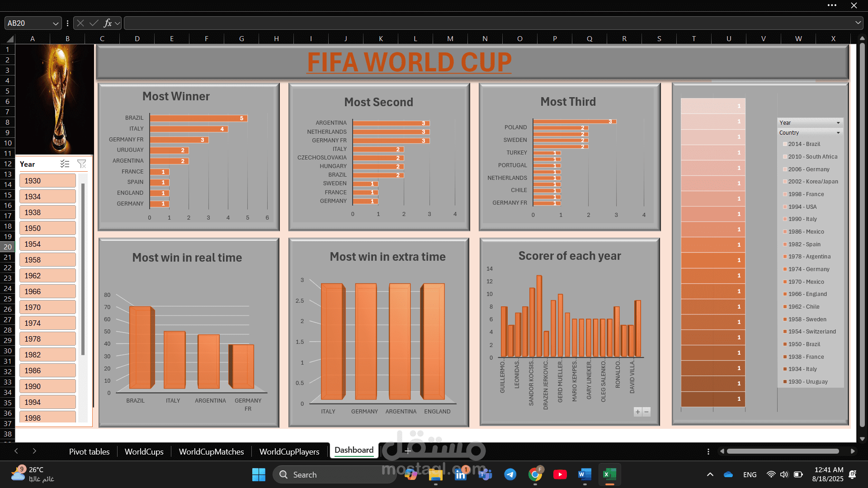Screen dimensions: 868x488
Task: Open the Country field dropdown
Action: pos(839,132)
